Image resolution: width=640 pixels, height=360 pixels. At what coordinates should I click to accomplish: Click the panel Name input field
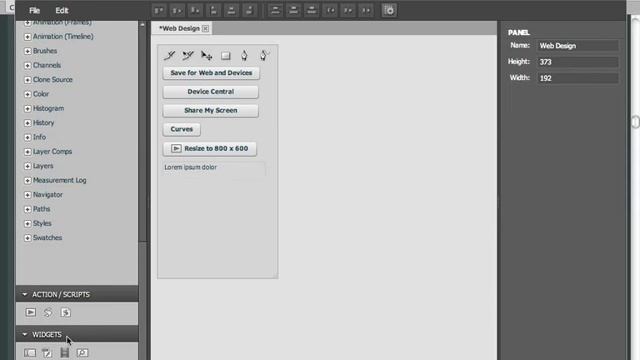(578, 46)
